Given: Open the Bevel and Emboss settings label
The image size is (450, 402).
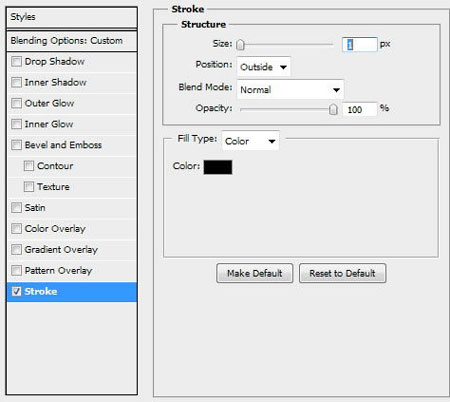Looking at the screenshot, I should (63, 145).
